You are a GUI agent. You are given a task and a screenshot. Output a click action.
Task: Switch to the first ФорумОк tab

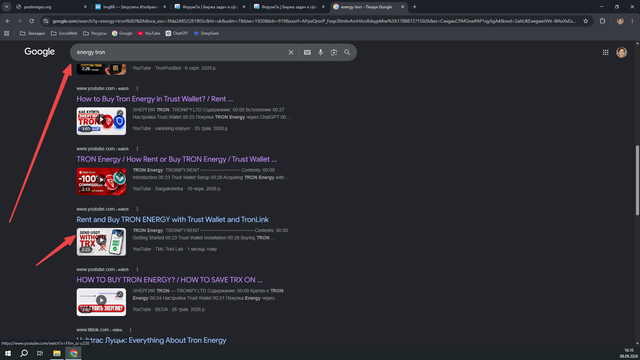point(209,7)
